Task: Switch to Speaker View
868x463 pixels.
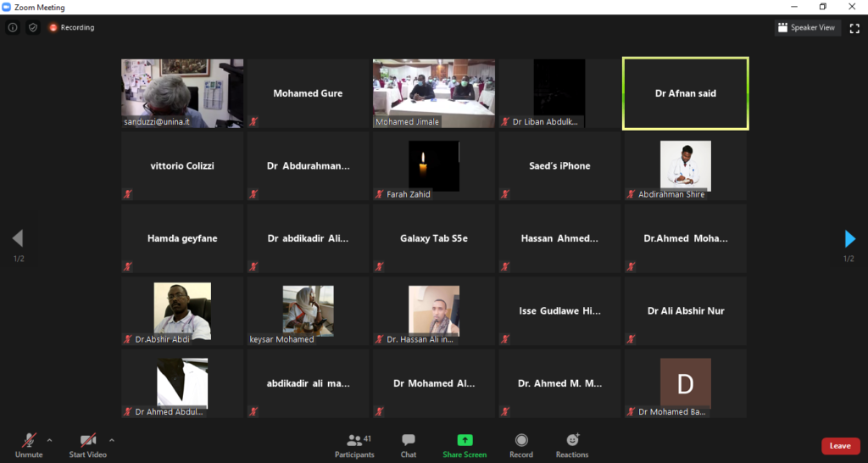Action: pos(806,27)
